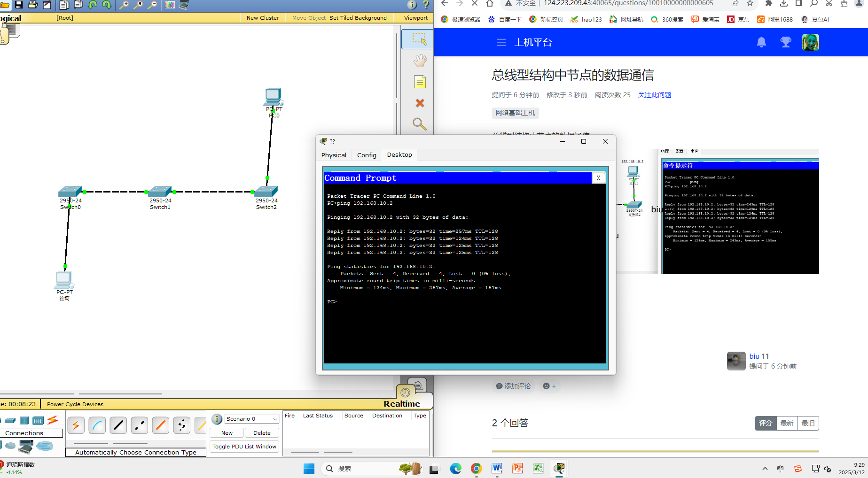868x478 pixels.
Task: Click Toggle PDU List Window button
Action: coord(244,447)
